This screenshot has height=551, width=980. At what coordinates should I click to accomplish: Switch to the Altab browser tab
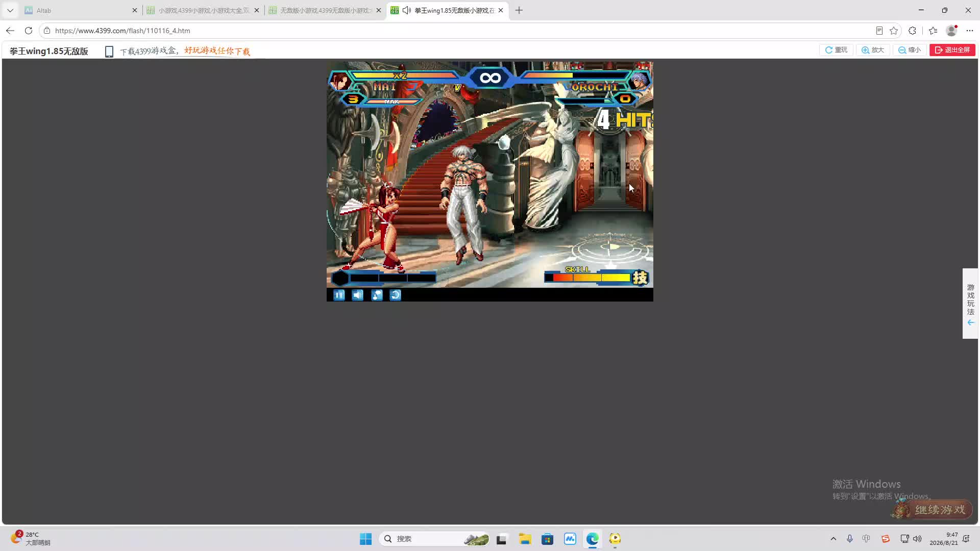(x=81, y=10)
